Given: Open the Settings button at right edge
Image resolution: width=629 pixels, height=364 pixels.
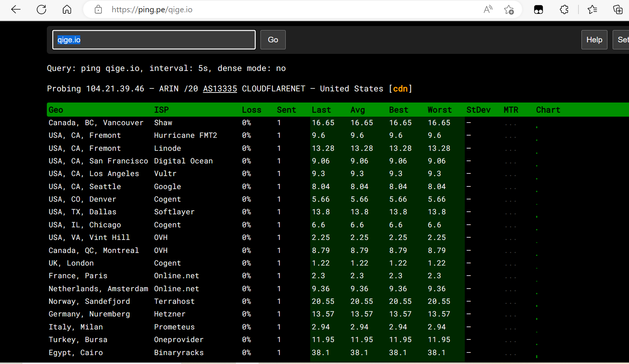Looking at the screenshot, I should point(621,40).
